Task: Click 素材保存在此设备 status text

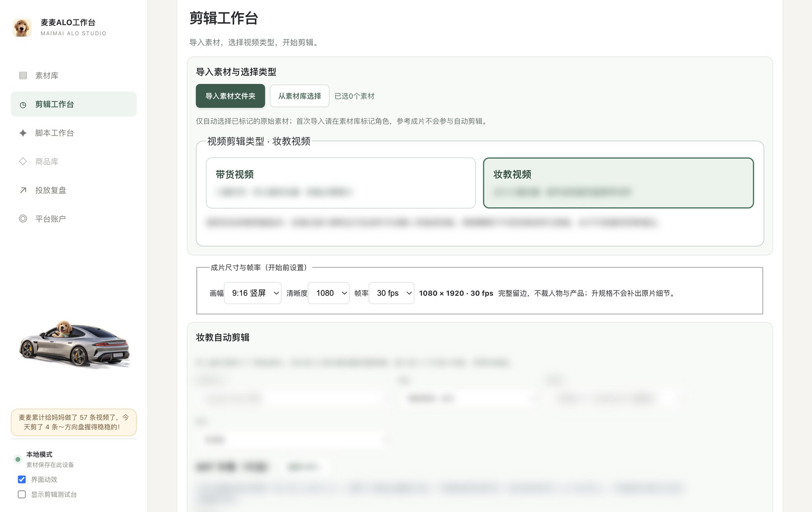Action: coord(50,465)
